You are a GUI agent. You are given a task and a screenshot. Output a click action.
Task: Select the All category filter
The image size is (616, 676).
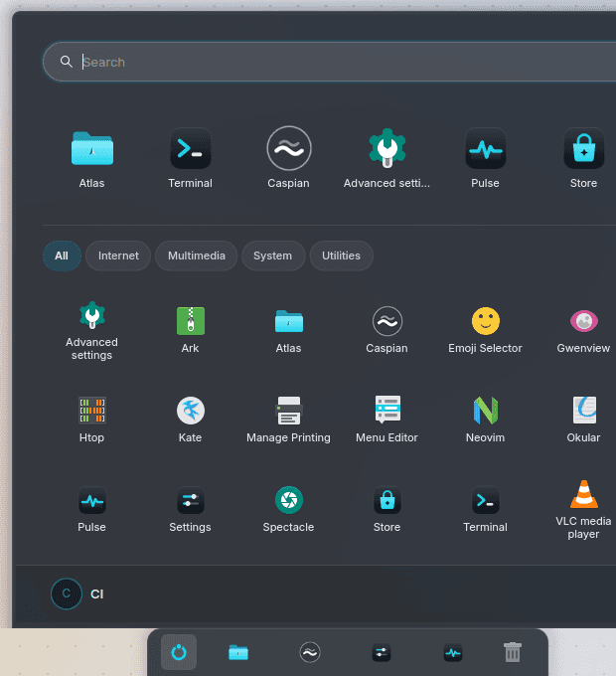point(62,255)
